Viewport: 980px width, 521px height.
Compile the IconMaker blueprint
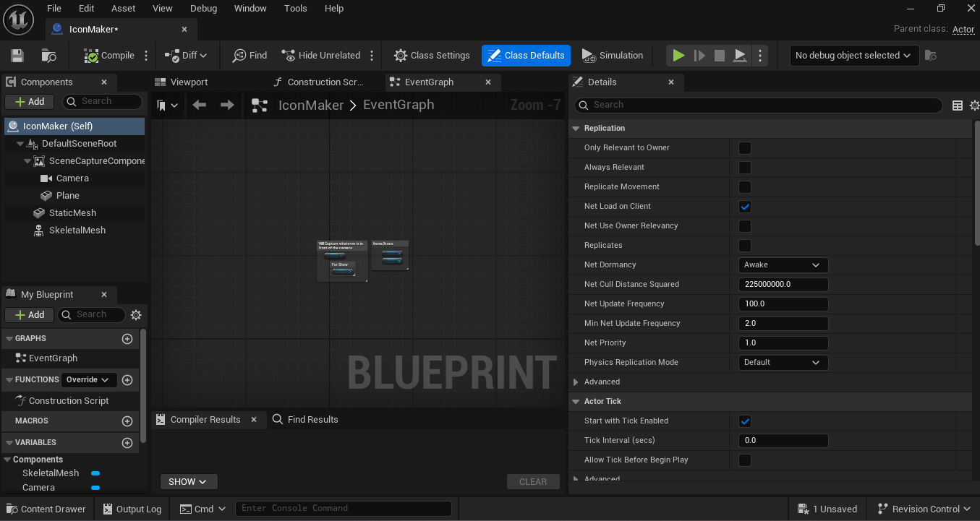coord(109,56)
